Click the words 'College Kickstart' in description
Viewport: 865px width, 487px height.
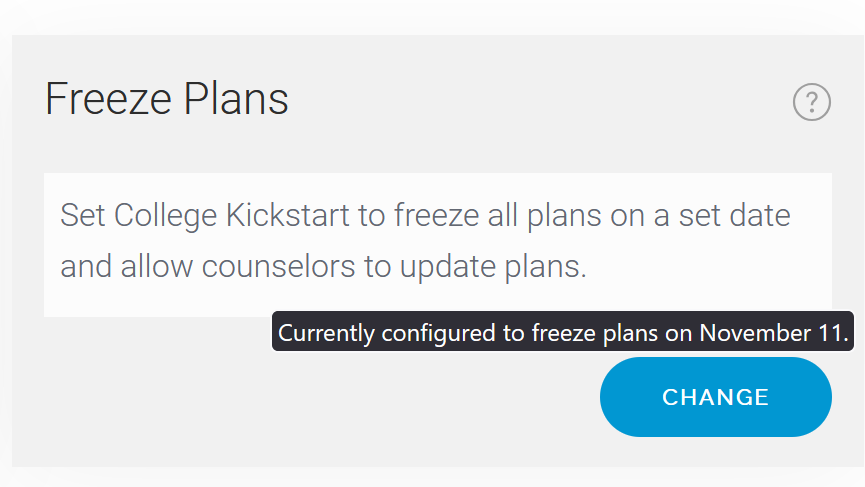tap(232, 216)
